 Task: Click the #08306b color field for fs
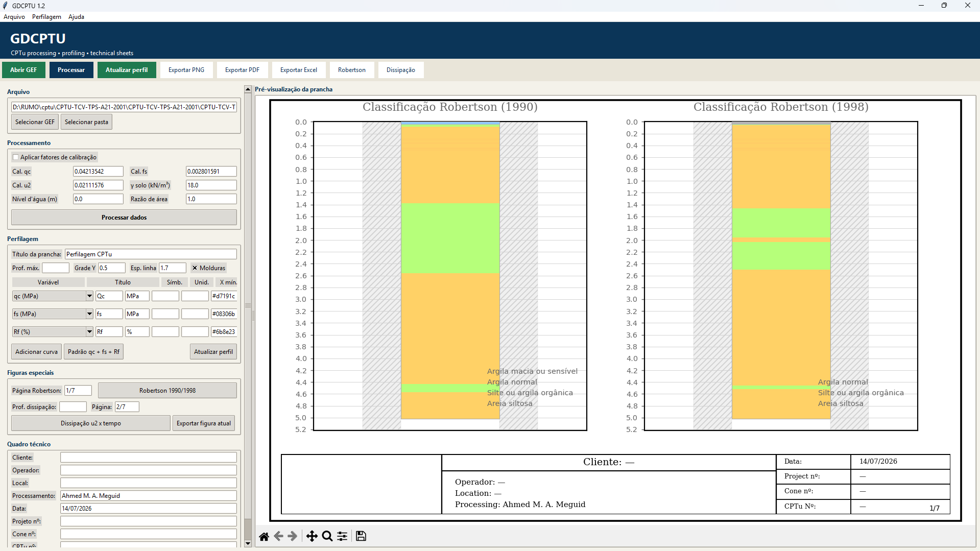pyautogui.click(x=224, y=314)
